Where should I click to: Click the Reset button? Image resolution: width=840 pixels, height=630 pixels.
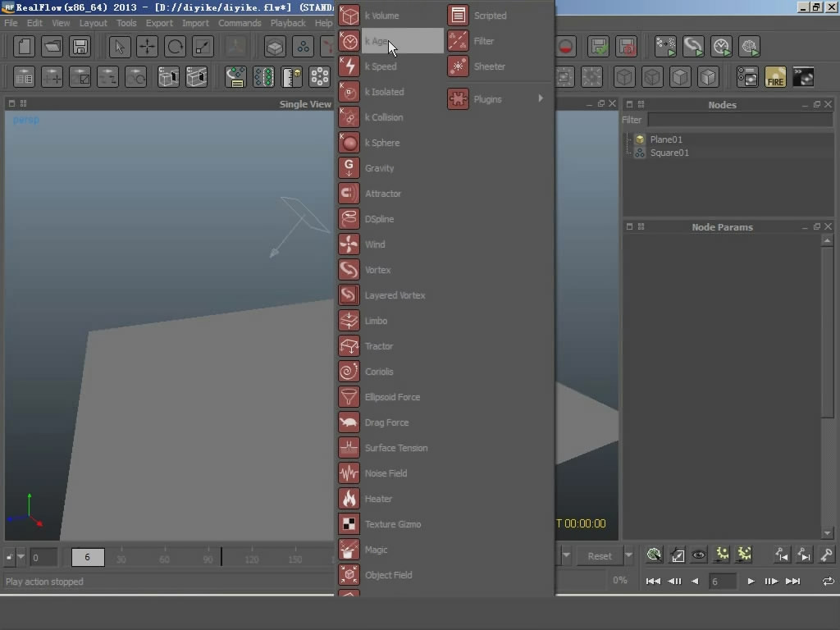pyautogui.click(x=600, y=556)
